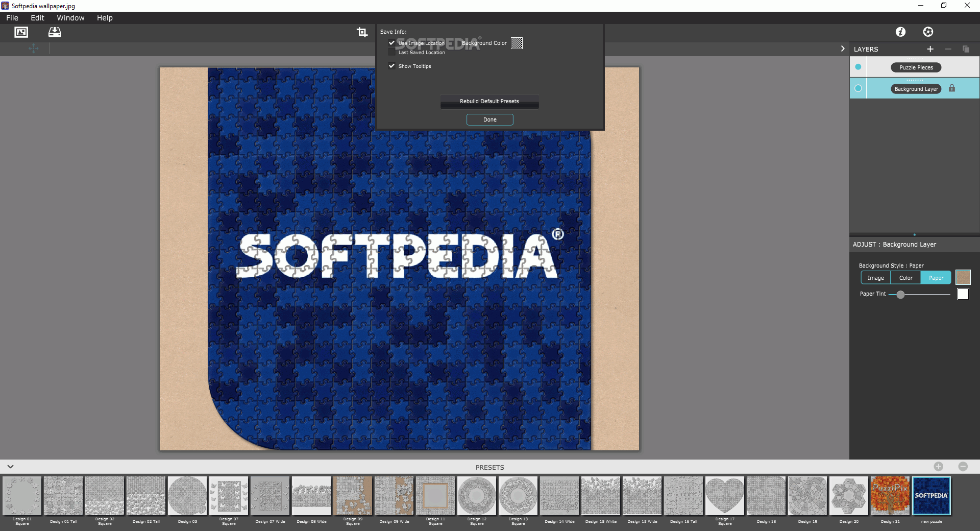Click the Paper Tint white color swatch
The width and height of the screenshot is (980, 531).
[x=963, y=294]
